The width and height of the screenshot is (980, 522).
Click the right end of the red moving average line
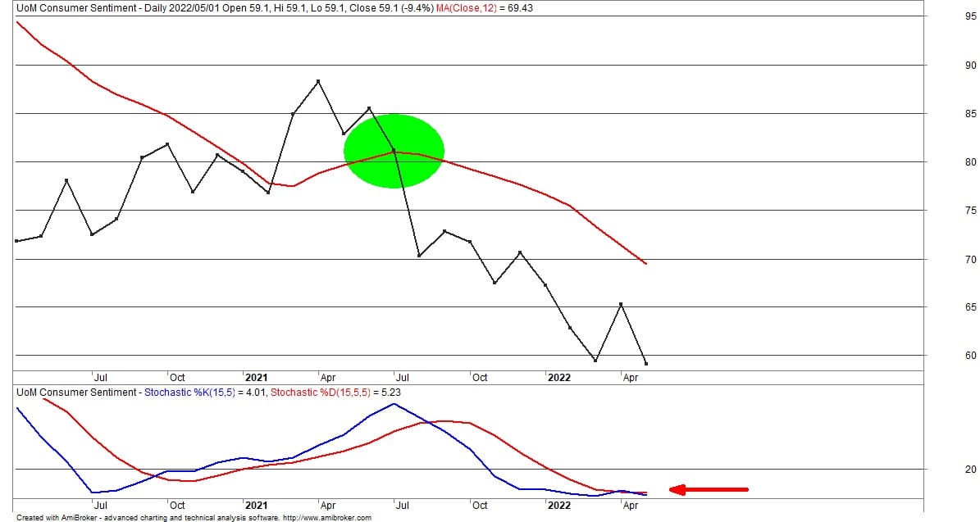tap(646, 264)
